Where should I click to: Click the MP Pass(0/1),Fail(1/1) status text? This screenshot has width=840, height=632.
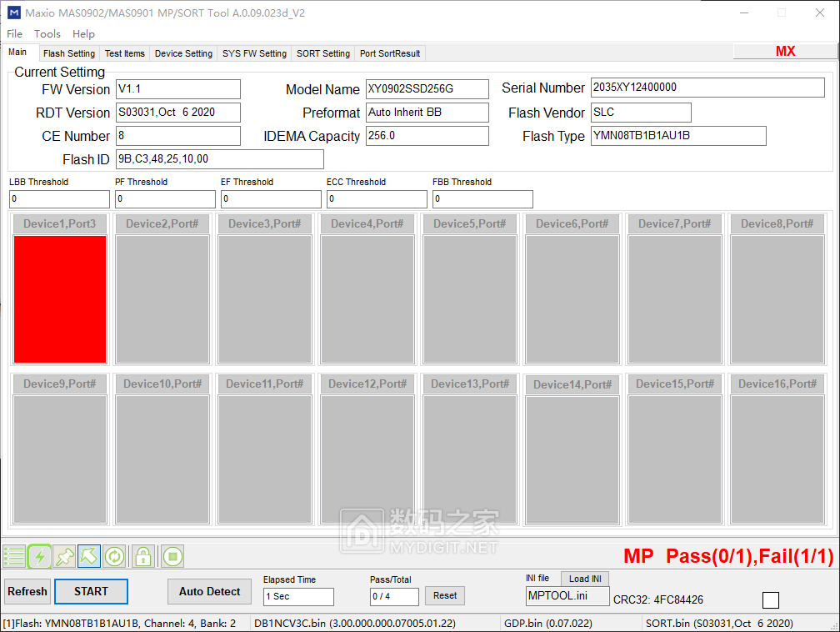[x=728, y=556]
